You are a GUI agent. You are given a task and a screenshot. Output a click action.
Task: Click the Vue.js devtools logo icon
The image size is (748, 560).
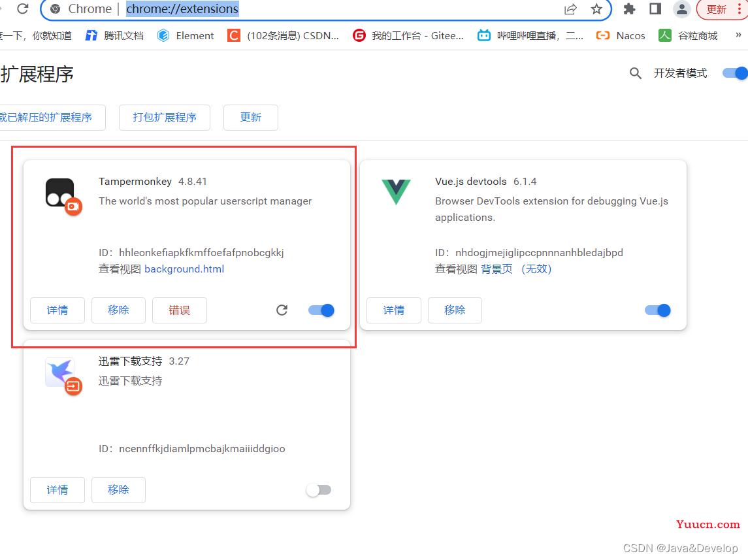click(x=396, y=191)
